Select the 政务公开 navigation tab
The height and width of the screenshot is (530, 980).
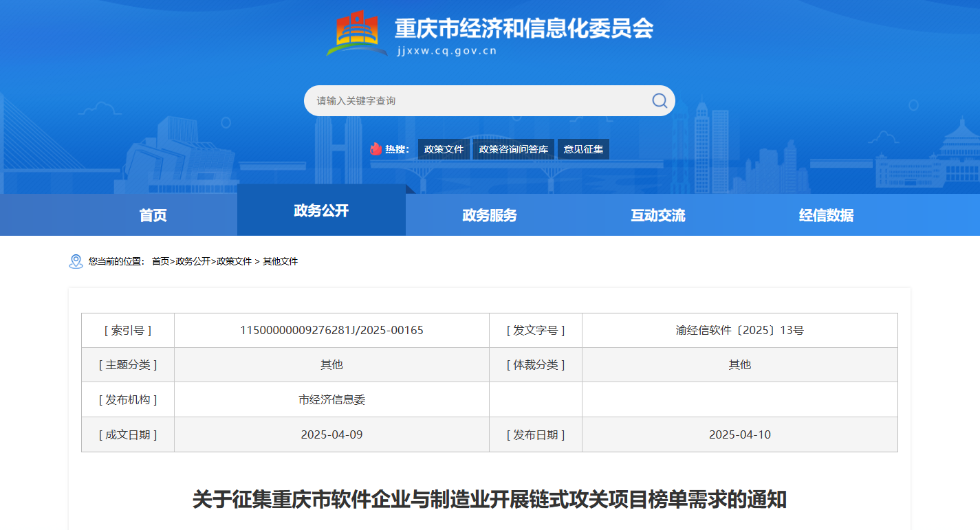point(321,210)
